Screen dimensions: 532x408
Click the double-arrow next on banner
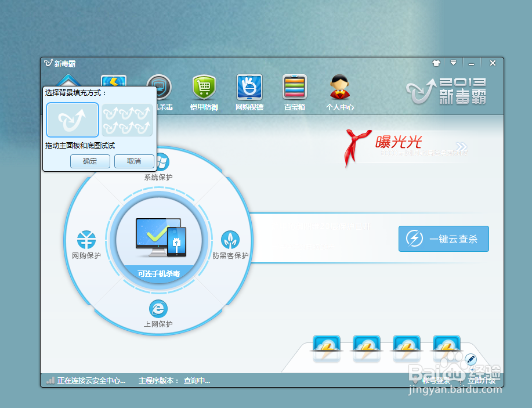click(461, 147)
